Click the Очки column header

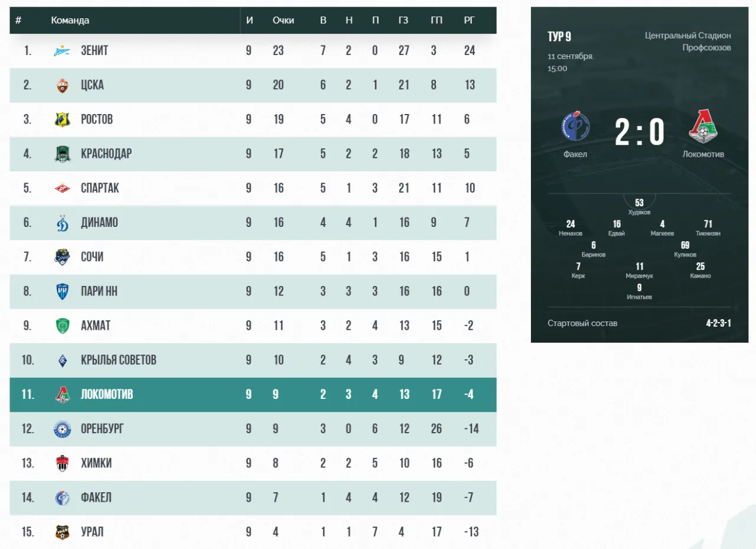tap(283, 20)
